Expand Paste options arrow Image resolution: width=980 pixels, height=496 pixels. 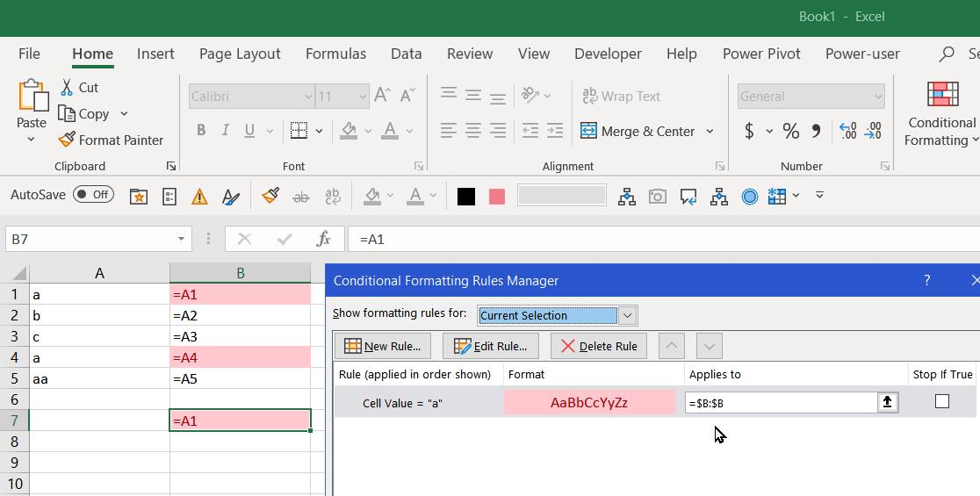pos(32,140)
